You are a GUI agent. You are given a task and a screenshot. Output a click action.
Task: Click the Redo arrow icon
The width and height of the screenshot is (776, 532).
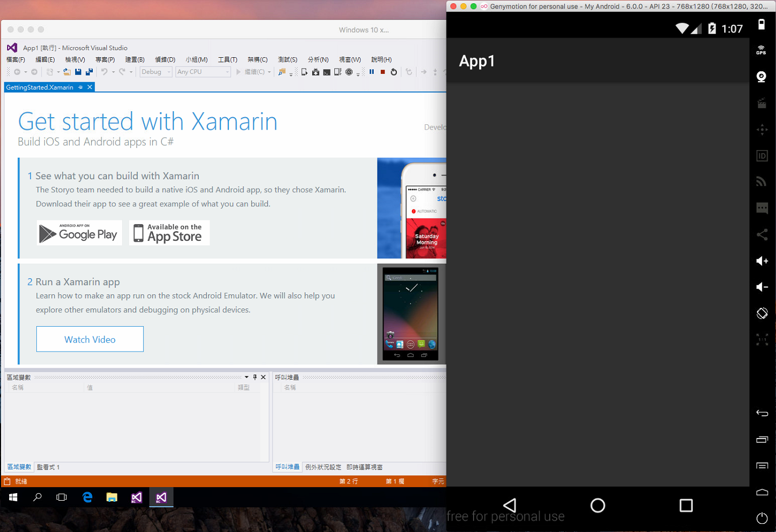point(122,72)
